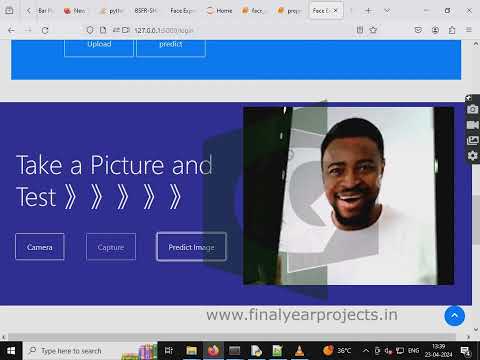Screen dimensions: 480x360
Task: Open the reader view icon
Action: pyautogui.click(x=360, y=30)
